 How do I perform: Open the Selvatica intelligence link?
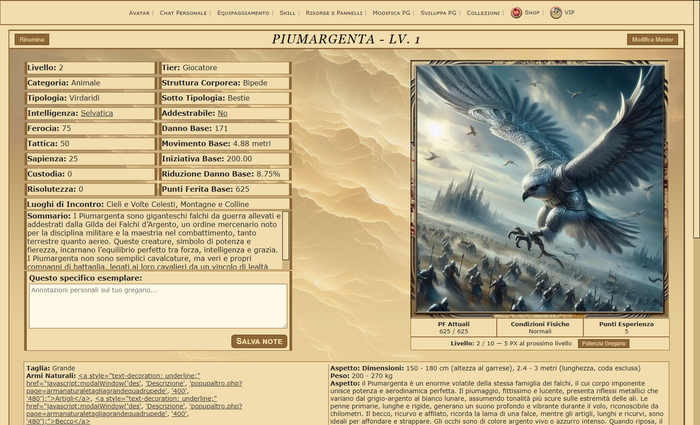[x=97, y=113]
